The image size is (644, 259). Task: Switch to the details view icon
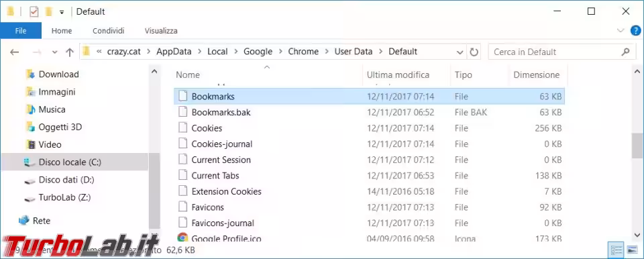click(616, 250)
